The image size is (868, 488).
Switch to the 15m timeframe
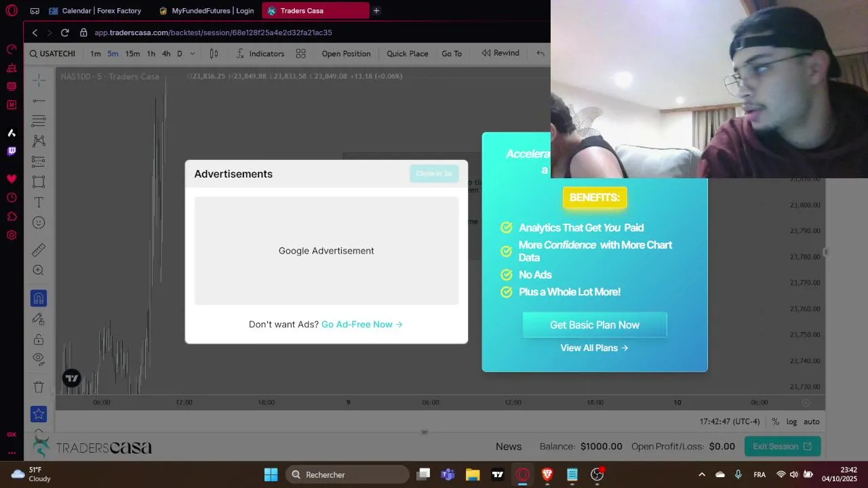132,54
